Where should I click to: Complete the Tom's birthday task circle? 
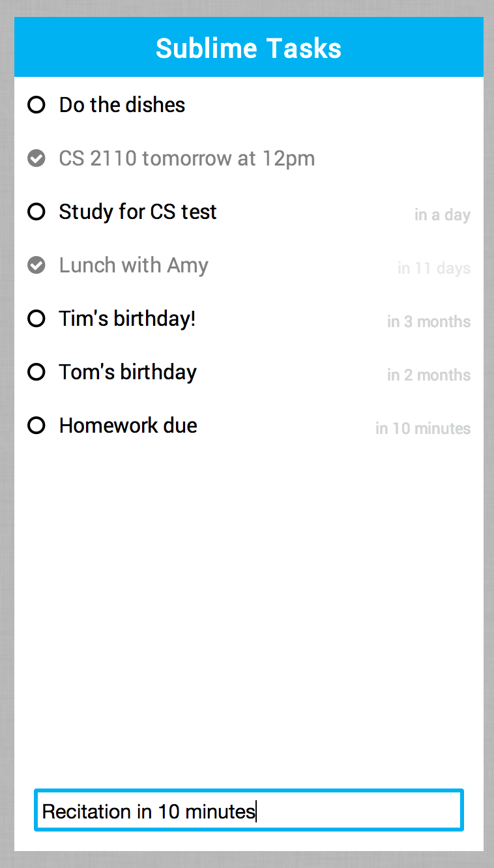coord(36,372)
